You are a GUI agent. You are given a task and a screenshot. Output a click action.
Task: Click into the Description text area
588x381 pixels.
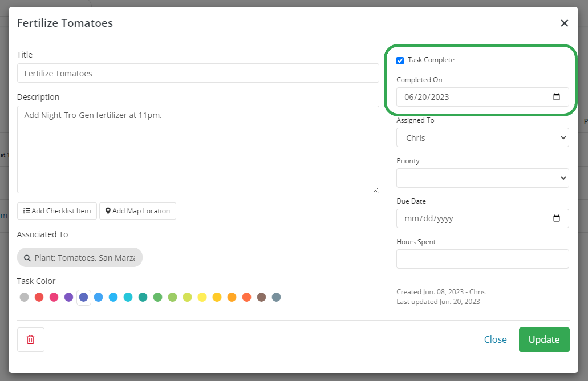tap(198, 149)
